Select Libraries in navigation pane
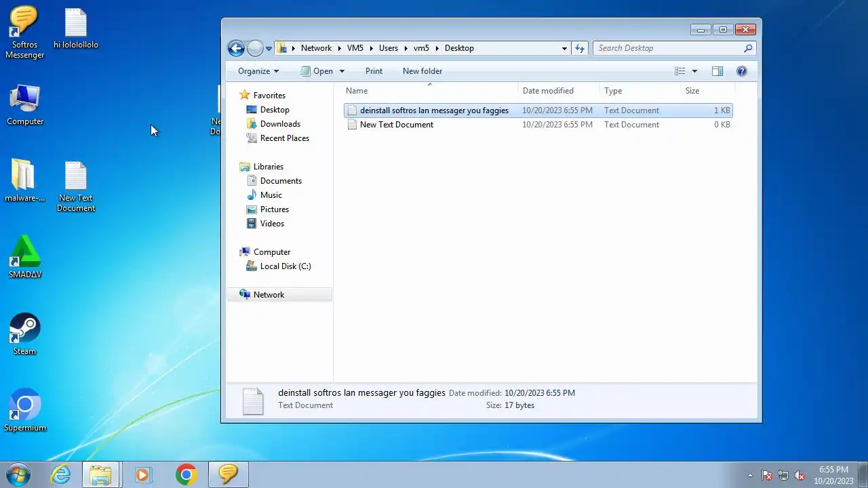This screenshot has height=488, width=868. [269, 167]
